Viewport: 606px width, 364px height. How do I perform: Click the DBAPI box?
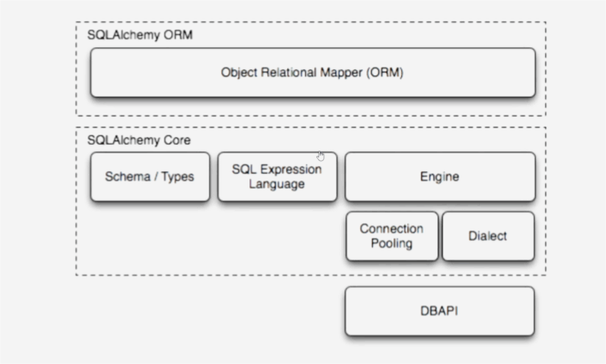(x=440, y=311)
